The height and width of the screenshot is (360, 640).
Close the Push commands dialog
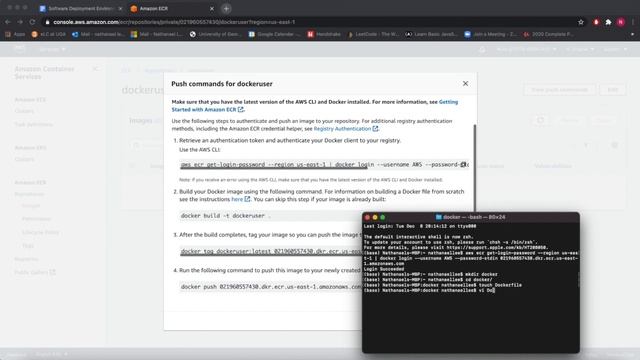[x=465, y=83]
